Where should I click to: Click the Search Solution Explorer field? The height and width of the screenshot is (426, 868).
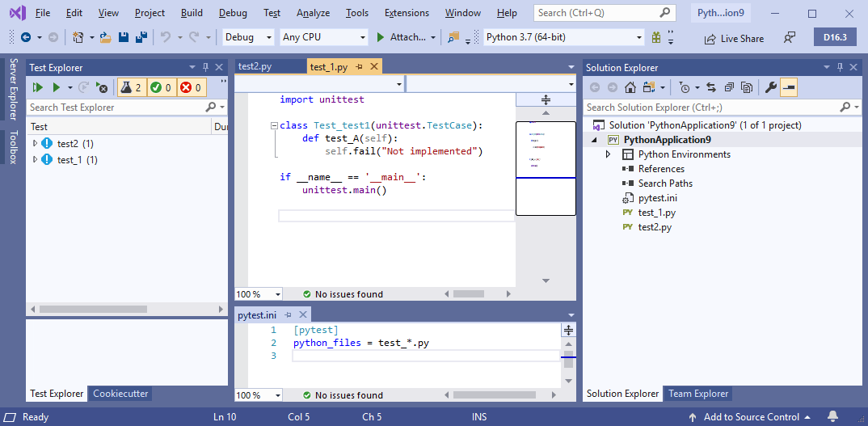[x=723, y=107]
